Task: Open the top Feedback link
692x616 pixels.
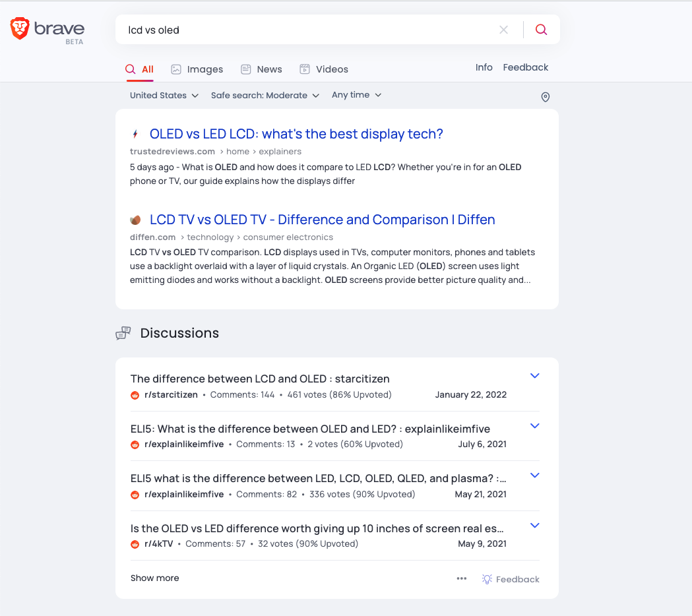Action: (525, 67)
